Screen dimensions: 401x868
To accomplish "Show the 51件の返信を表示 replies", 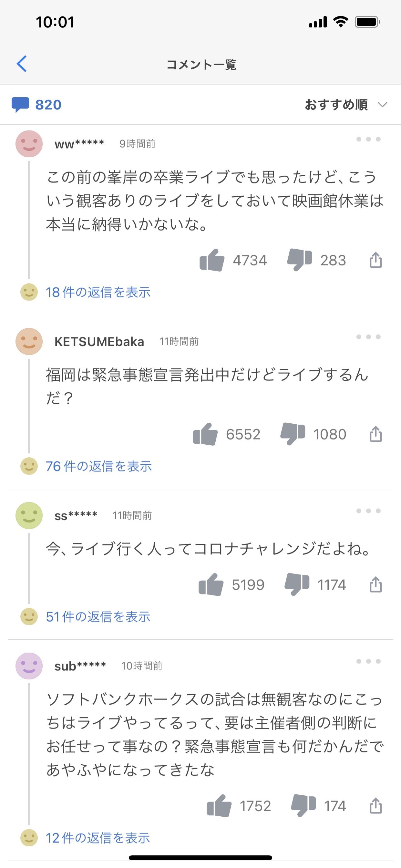I will (x=98, y=617).
